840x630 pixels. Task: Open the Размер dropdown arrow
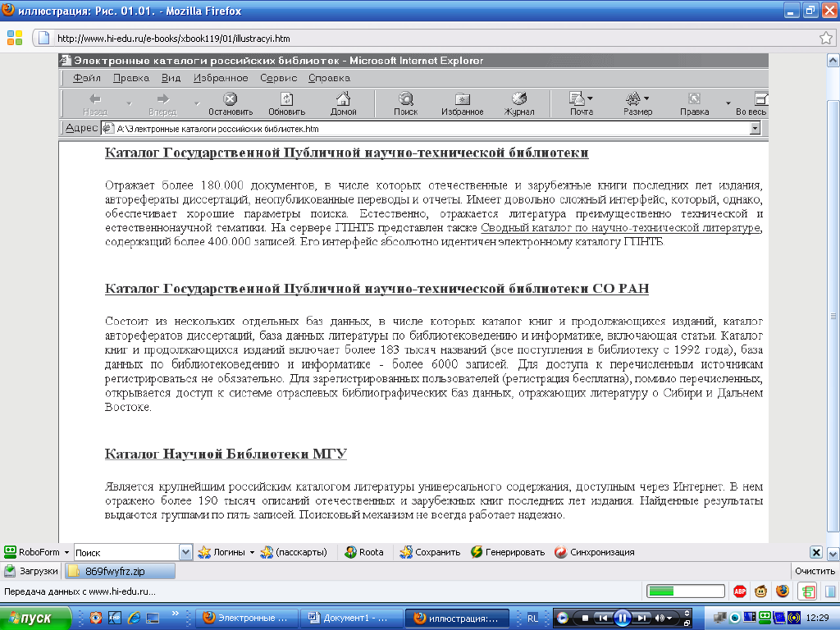pos(646,98)
